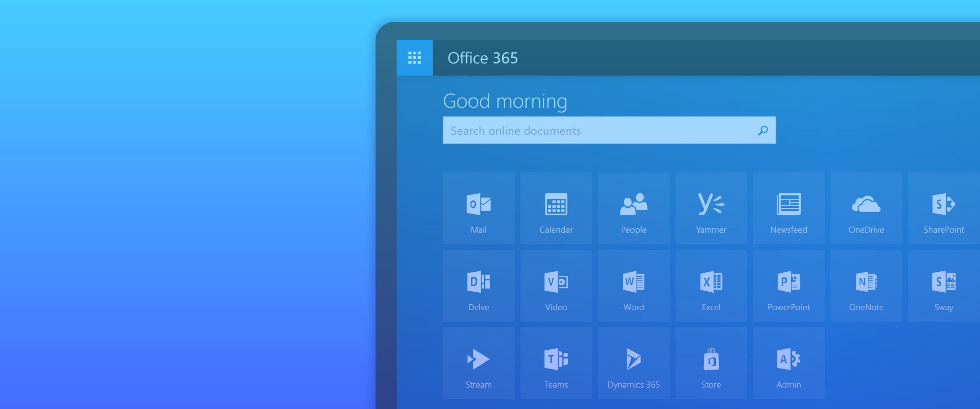Open the Calendar app tile
Viewport: 980px width, 409px height.
click(x=556, y=208)
